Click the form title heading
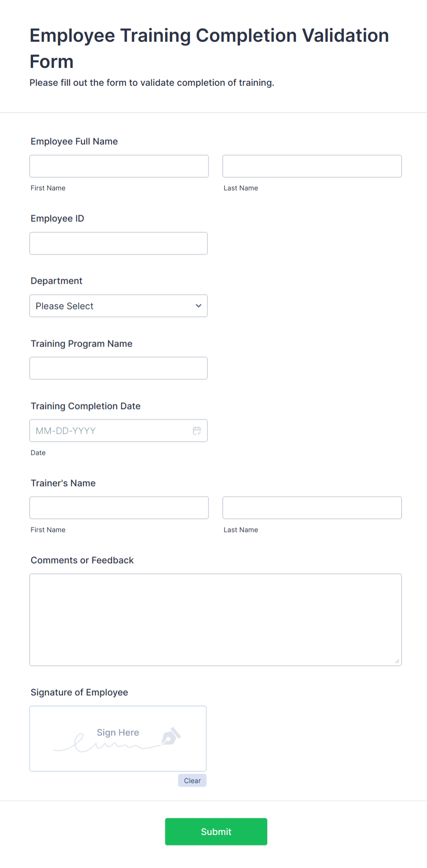The height and width of the screenshot is (868, 427). (209, 48)
